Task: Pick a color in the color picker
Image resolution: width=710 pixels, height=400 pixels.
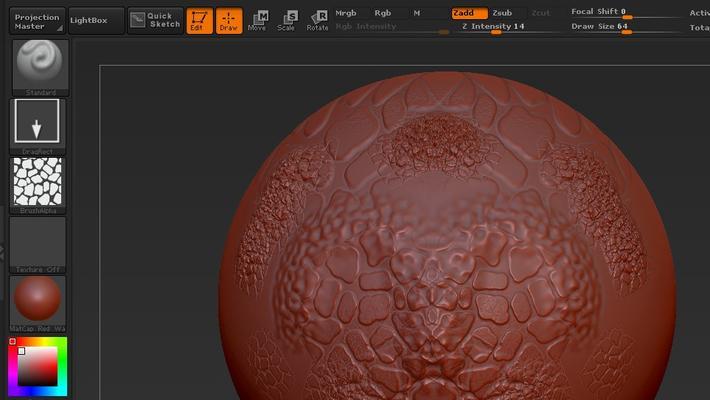Action: coord(38,366)
